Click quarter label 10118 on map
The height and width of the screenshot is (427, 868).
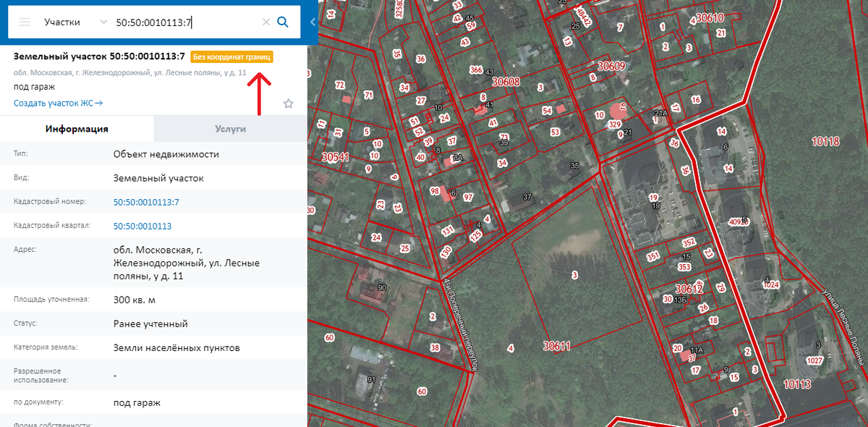825,142
